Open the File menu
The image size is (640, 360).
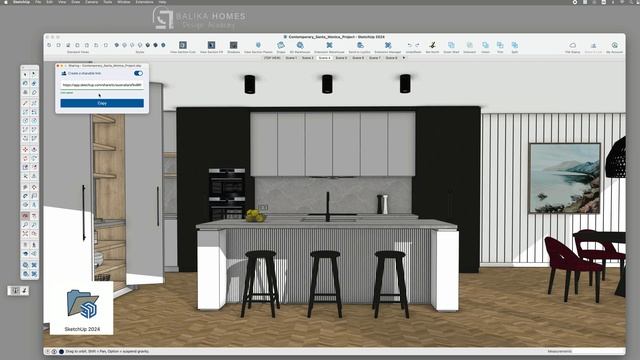pyautogui.click(x=38, y=2)
